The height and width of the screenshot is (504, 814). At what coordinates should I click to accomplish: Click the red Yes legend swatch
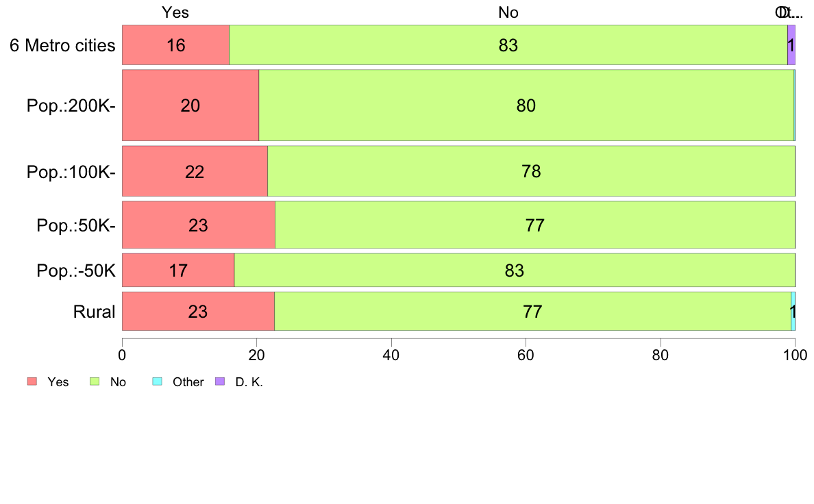click(x=32, y=381)
